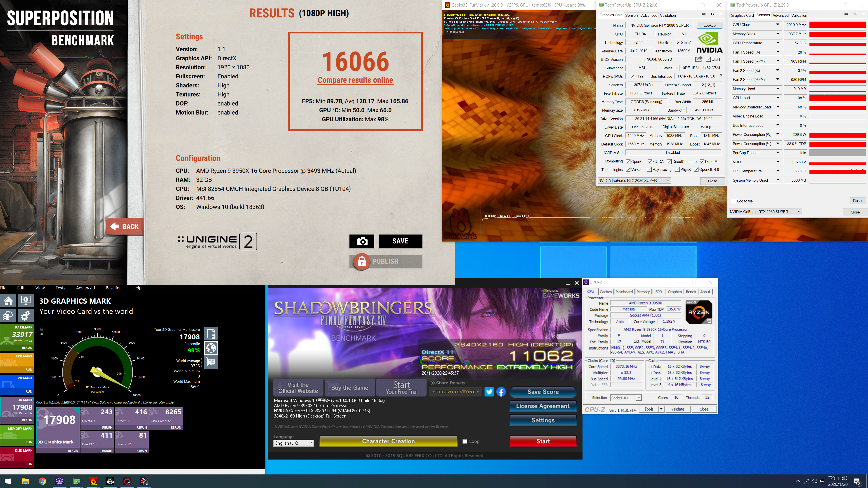Click PassMark video card comparison icon
Viewport: 868px width, 488px height.
coord(211,362)
